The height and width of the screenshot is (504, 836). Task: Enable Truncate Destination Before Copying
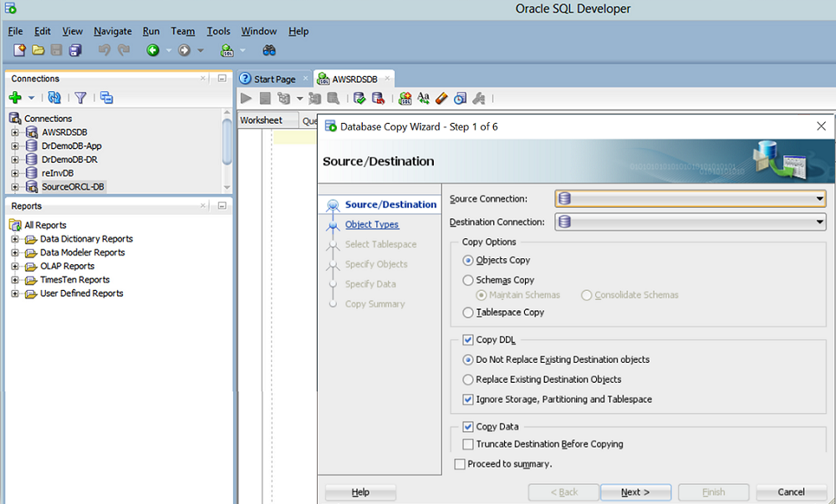[470, 445]
